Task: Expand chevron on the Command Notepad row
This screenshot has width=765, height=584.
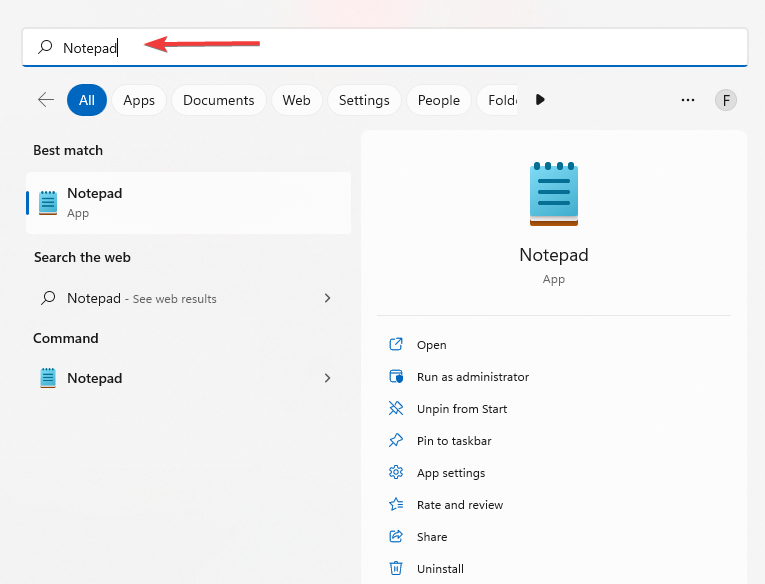Action: tap(327, 378)
